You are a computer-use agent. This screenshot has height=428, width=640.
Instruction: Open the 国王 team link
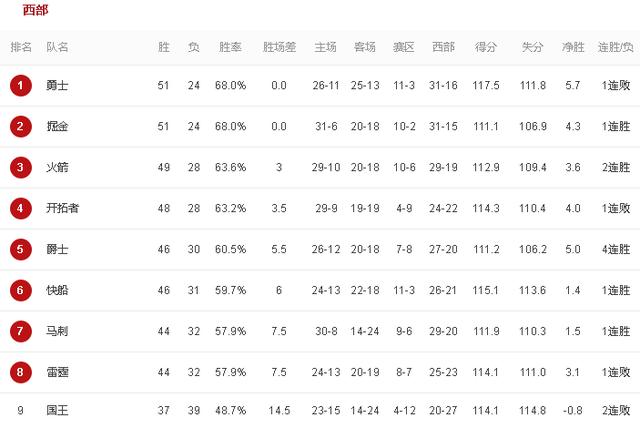[57, 410]
